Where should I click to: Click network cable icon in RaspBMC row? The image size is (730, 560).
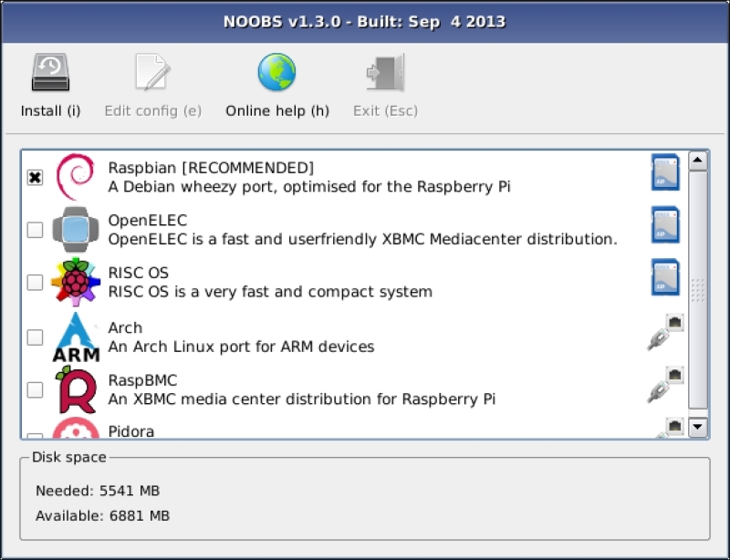[666, 385]
